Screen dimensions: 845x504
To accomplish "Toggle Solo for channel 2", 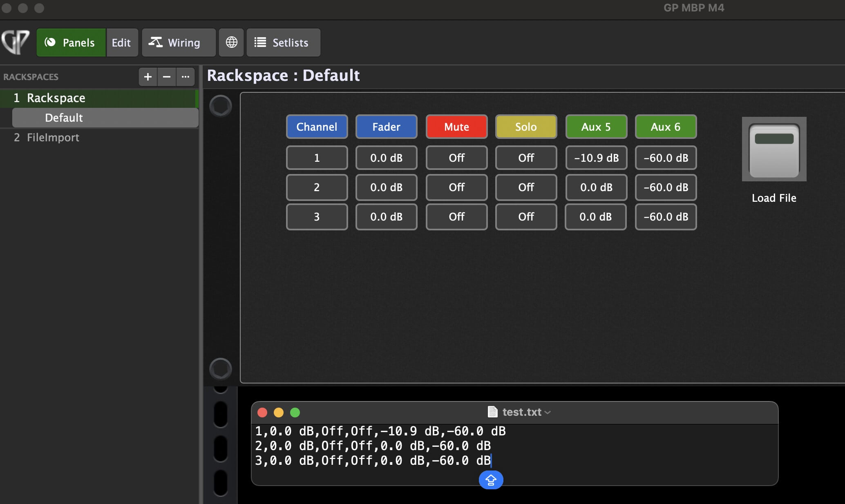I will click(526, 187).
